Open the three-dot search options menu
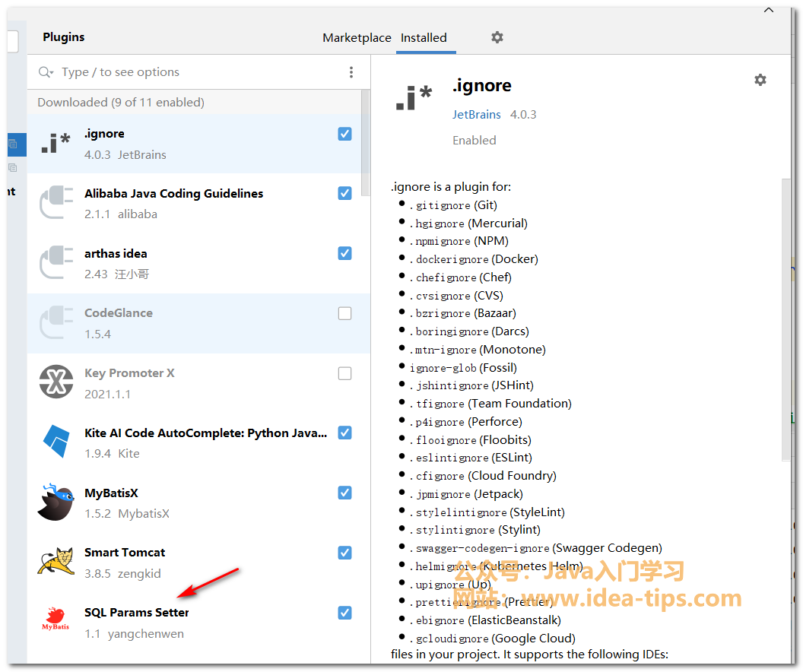The height and width of the screenshot is (672, 803). pos(351,72)
